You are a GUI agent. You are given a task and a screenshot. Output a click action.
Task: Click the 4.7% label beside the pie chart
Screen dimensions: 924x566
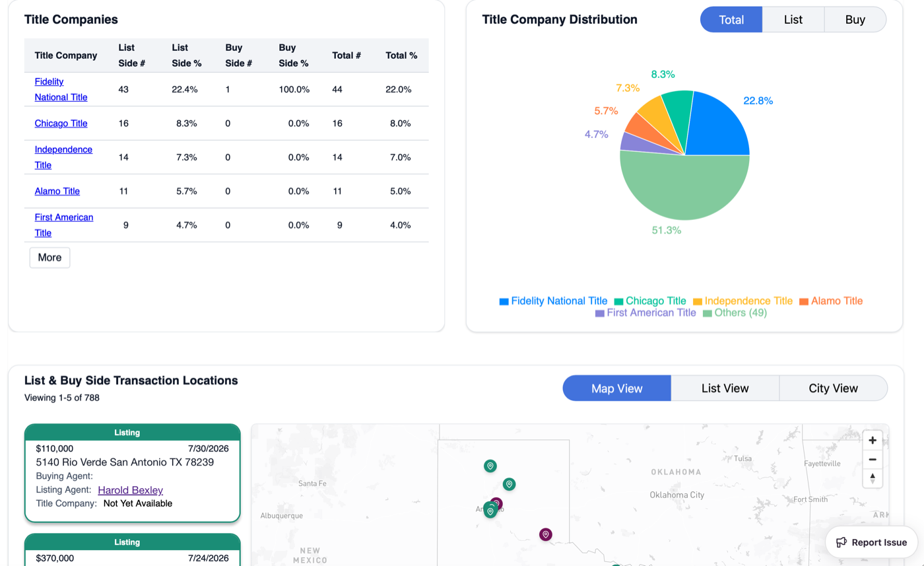tap(596, 134)
